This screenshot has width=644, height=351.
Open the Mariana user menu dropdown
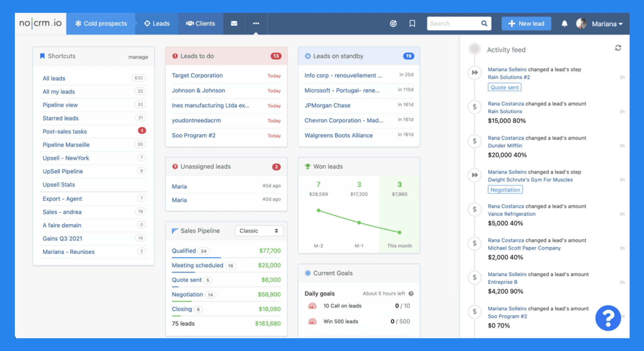607,24
